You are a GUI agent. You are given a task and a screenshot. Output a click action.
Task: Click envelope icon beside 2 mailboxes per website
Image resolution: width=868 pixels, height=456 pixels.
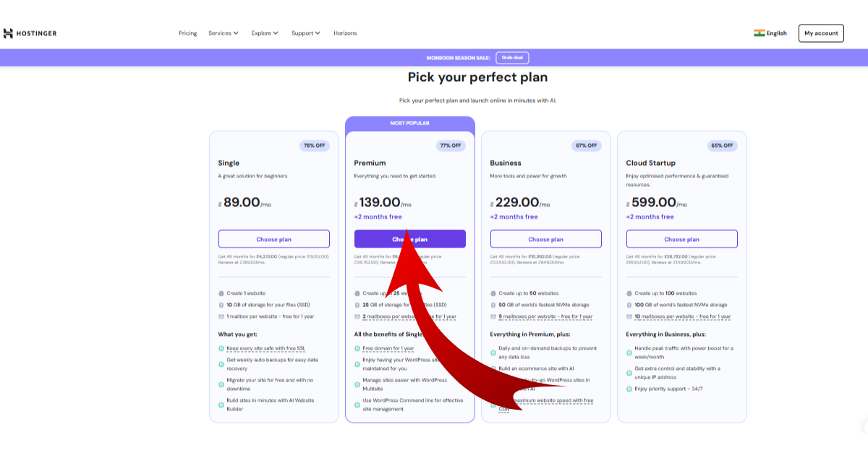(x=357, y=316)
